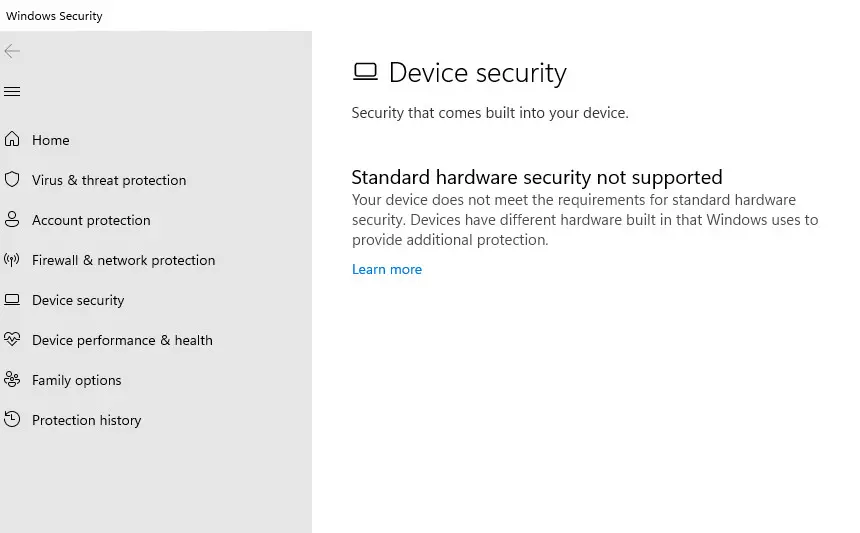860x533 pixels.
Task: Show the Protection history label
Action: [86, 420]
